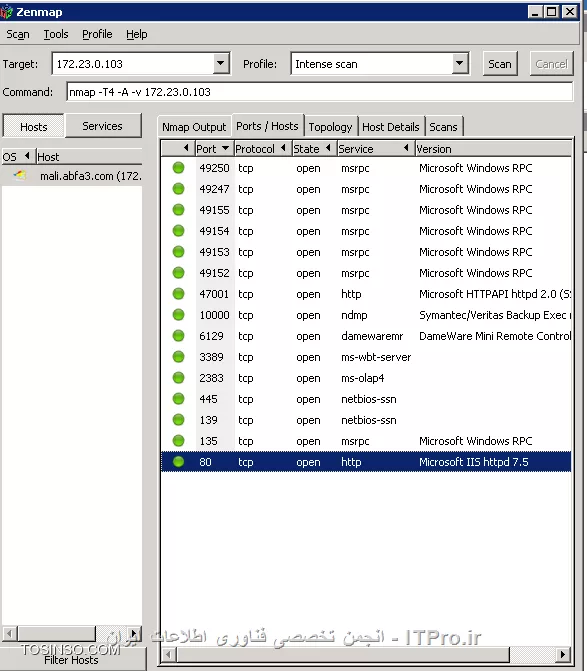Screen dimensions: 587x671
Task: Sort by the Version column header
Action: pyautogui.click(x=493, y=148)
